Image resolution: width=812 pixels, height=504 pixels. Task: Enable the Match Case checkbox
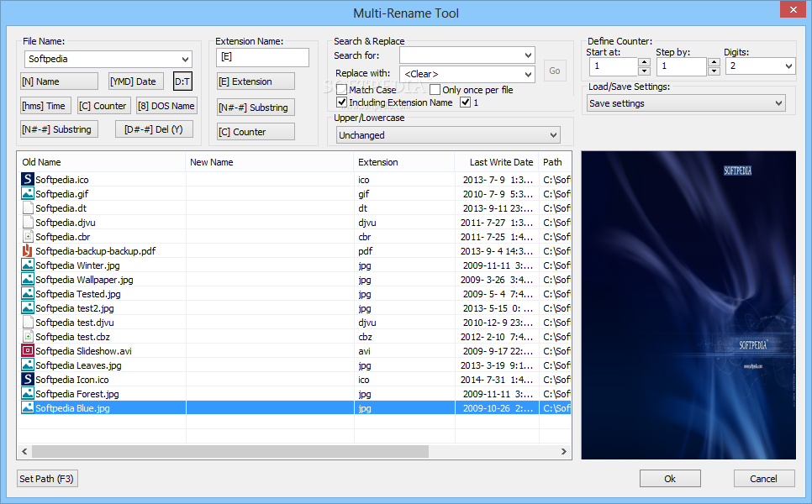coord(341,90)
